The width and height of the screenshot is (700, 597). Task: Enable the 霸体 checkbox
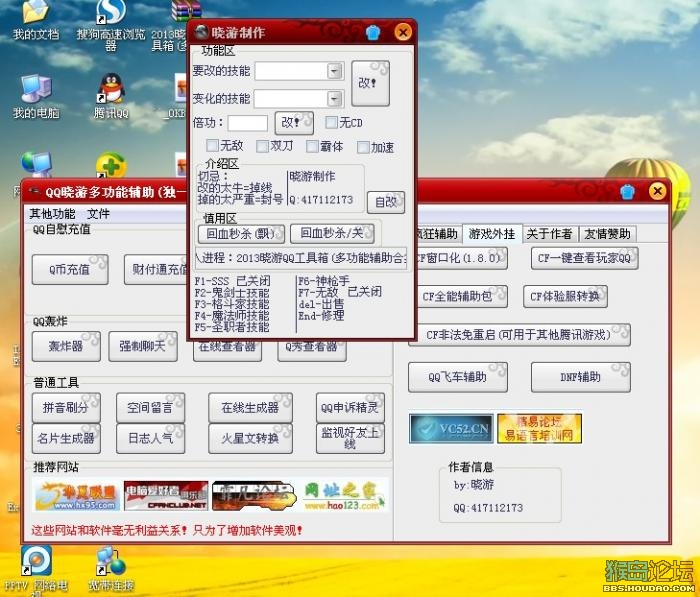[x=312, y=146]
